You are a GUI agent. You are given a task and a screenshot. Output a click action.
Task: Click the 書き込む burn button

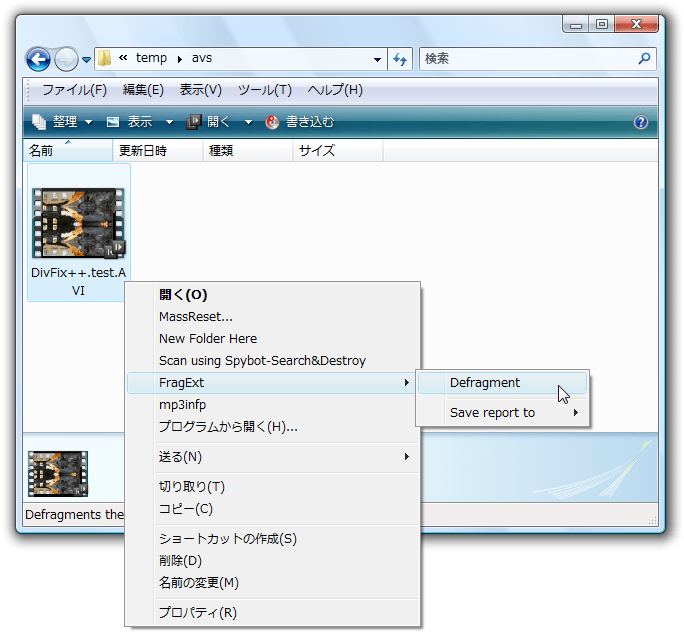tap(300, 122)
